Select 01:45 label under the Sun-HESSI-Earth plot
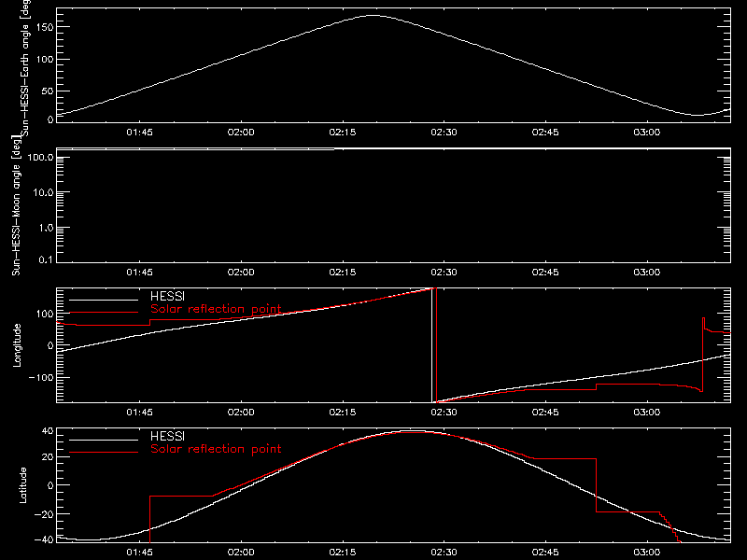 pos(139,133)
